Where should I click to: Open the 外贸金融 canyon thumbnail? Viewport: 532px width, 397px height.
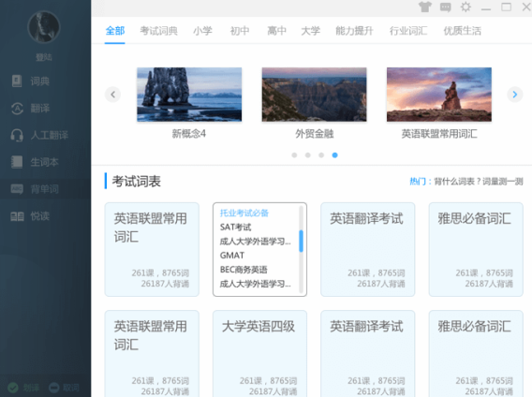pyautogui.click(x=314, y=95)
